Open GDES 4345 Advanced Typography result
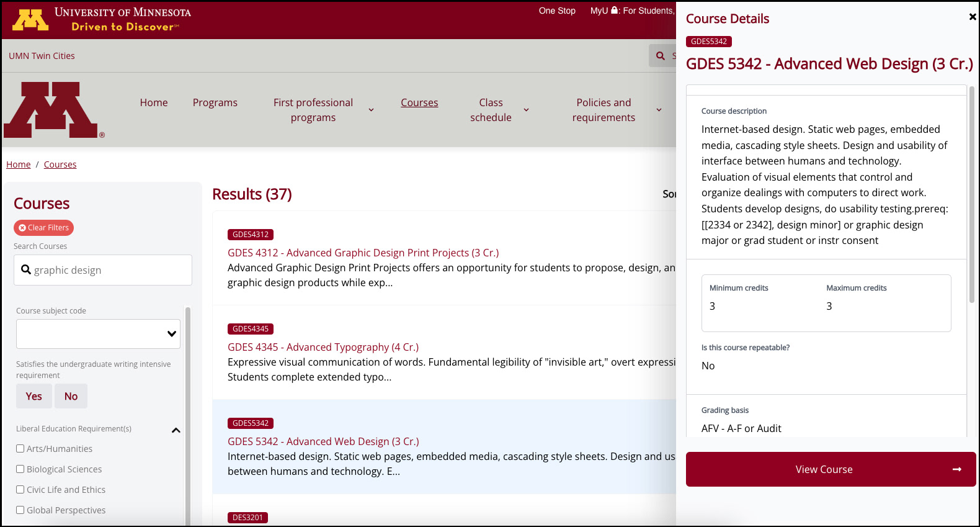 pyautogui.click(x=323, y=347)
